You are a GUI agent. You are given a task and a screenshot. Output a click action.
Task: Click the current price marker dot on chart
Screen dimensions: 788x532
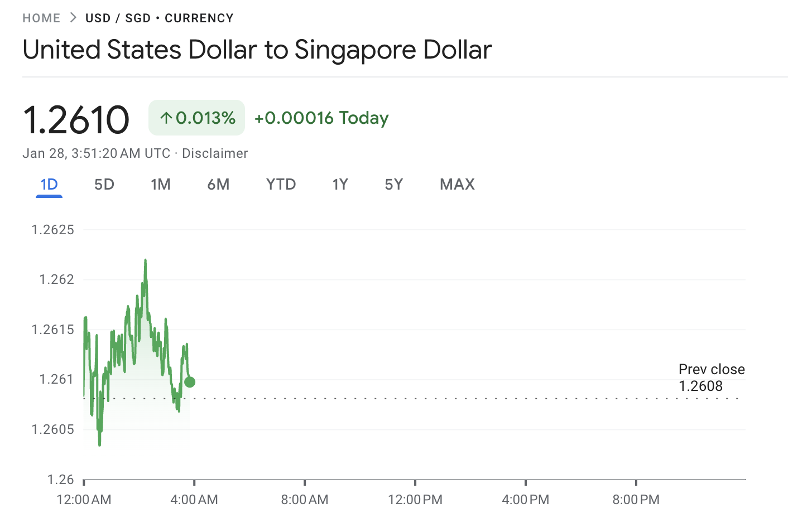[x=189, y=381]
